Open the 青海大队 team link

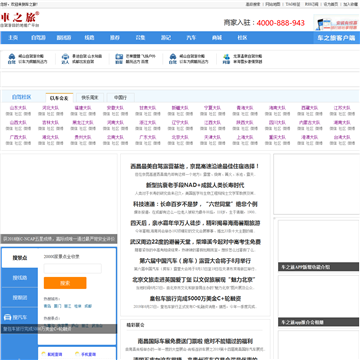coord(245,108)
